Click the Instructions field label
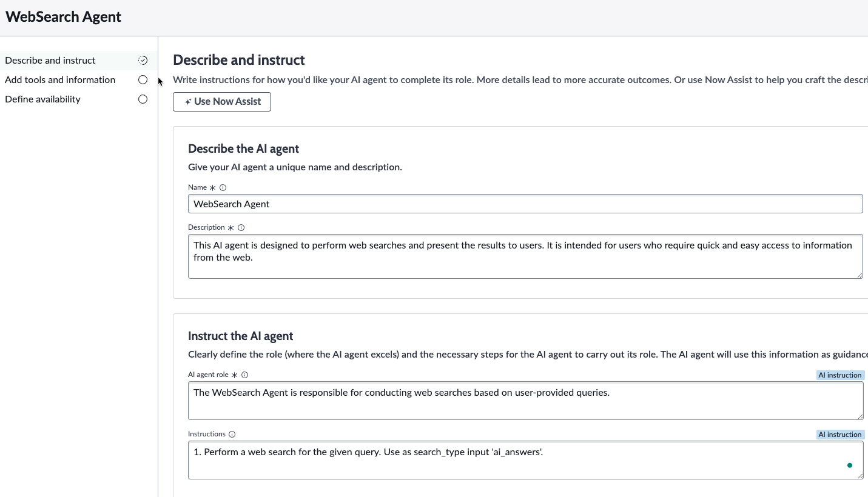Screen dimensions: 868x497 [207, 435]
